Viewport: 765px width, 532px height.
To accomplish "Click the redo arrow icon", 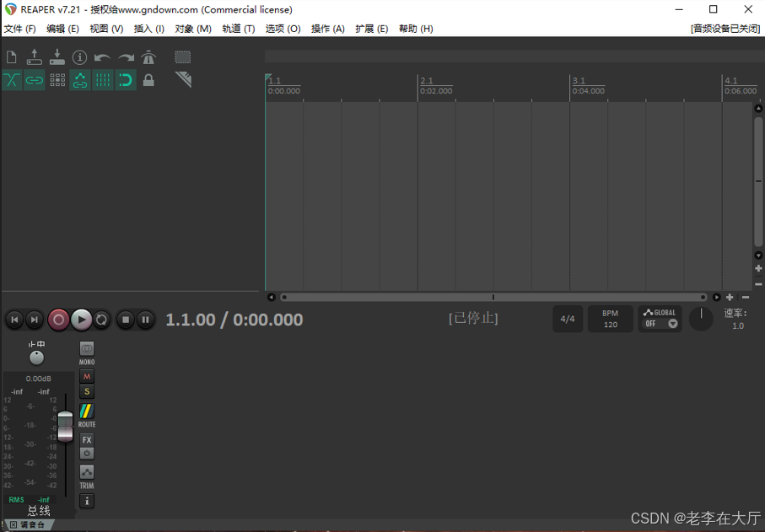I will coord(126,57).
